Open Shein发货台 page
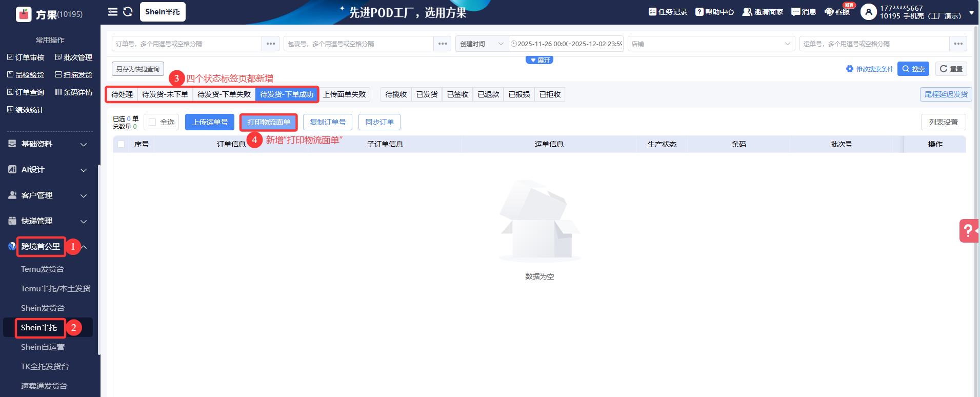Image resolution: width=980 pixels, height=397 pixels. coord(43,308)
